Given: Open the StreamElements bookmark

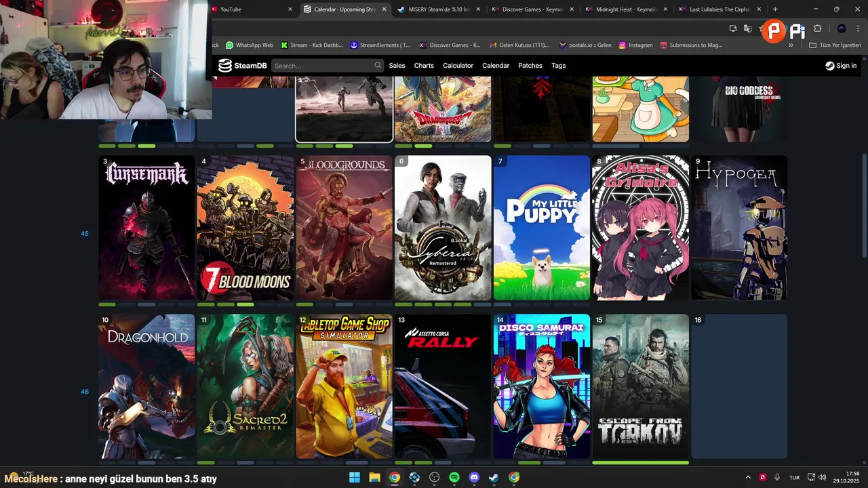Looking at the screenshot, I should tap(380, 45).
